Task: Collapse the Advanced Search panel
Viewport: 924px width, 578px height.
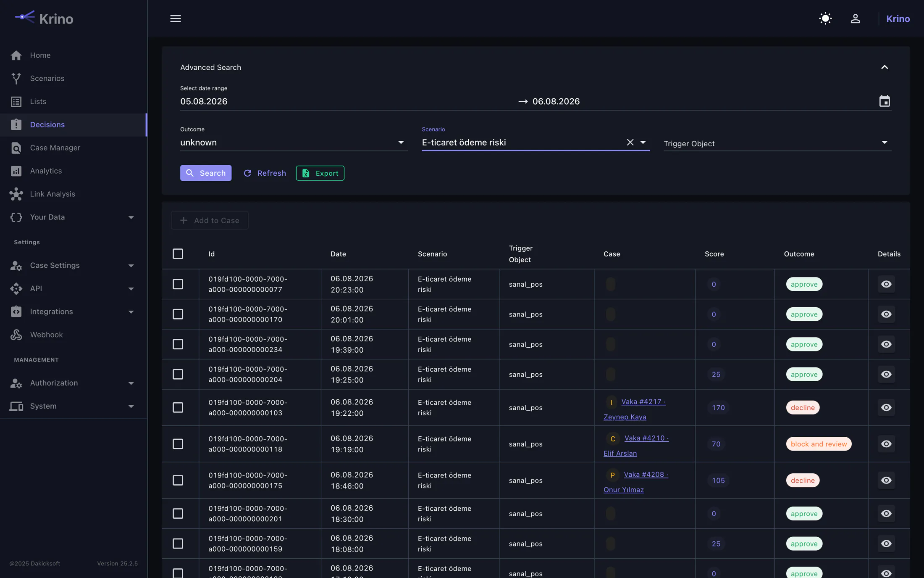Action: click(885, 67)
